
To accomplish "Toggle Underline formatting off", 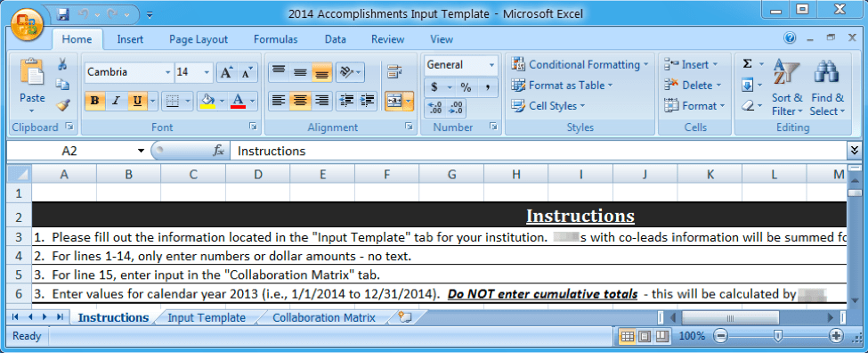I will pyautogui.click(x=137, y=101).
